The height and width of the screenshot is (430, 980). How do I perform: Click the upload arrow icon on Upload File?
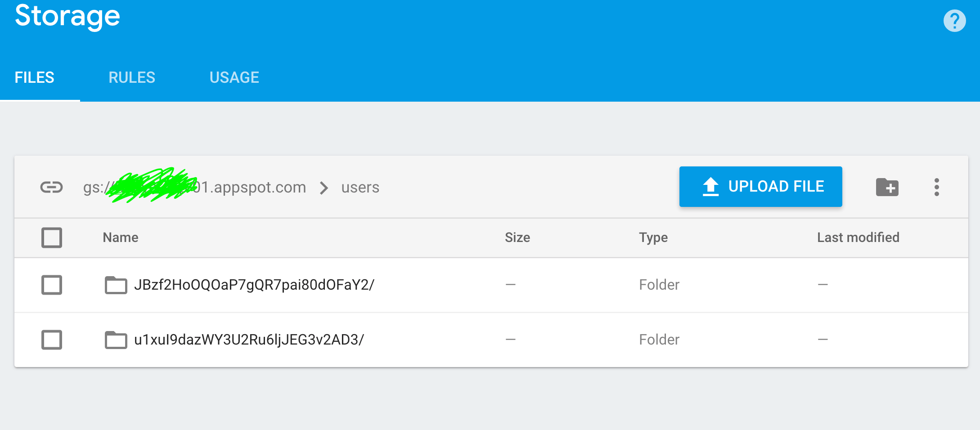tap(711, 186)
